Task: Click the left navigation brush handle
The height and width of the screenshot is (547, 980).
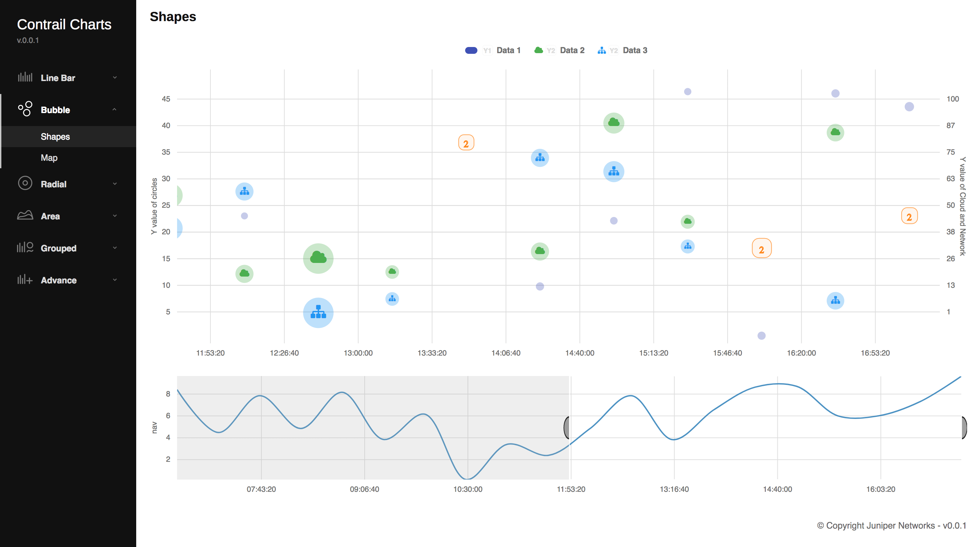Action: pyautogui.click(x=567, y=427)
